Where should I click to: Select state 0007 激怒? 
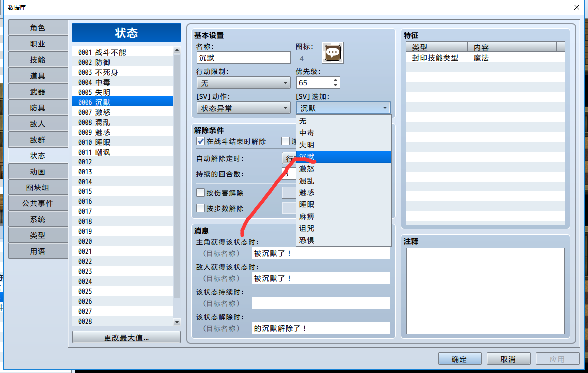coord(123,112)
